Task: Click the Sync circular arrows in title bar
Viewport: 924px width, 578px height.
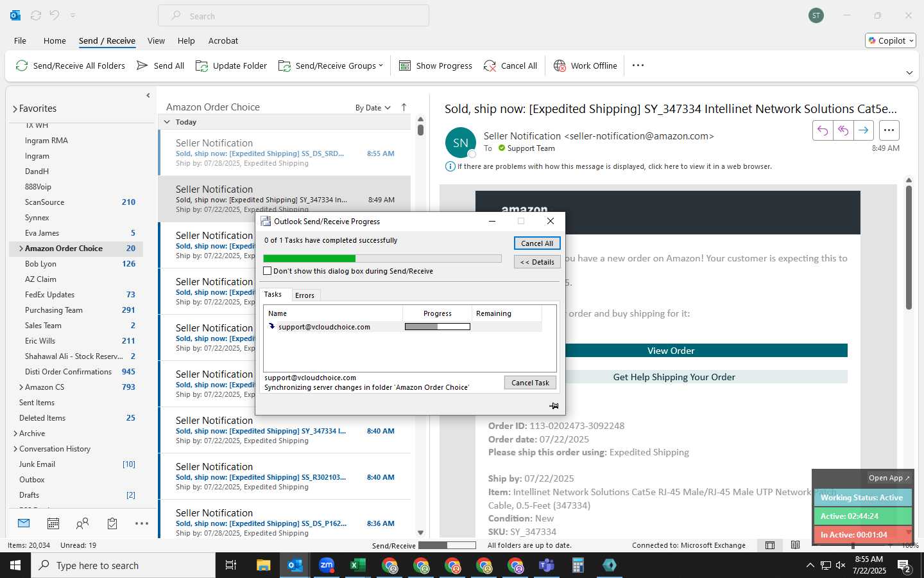Action: click(x=36, y=15)
